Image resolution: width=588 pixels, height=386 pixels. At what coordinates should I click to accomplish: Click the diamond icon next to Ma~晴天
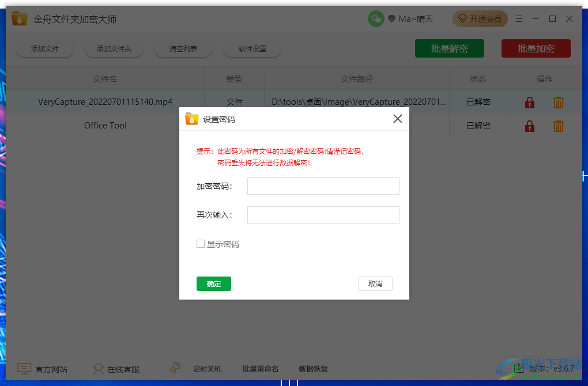point(391,18)
